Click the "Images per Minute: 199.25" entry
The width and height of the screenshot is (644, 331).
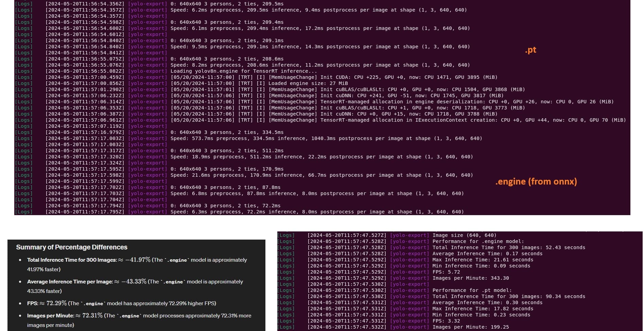coord(470,327)
